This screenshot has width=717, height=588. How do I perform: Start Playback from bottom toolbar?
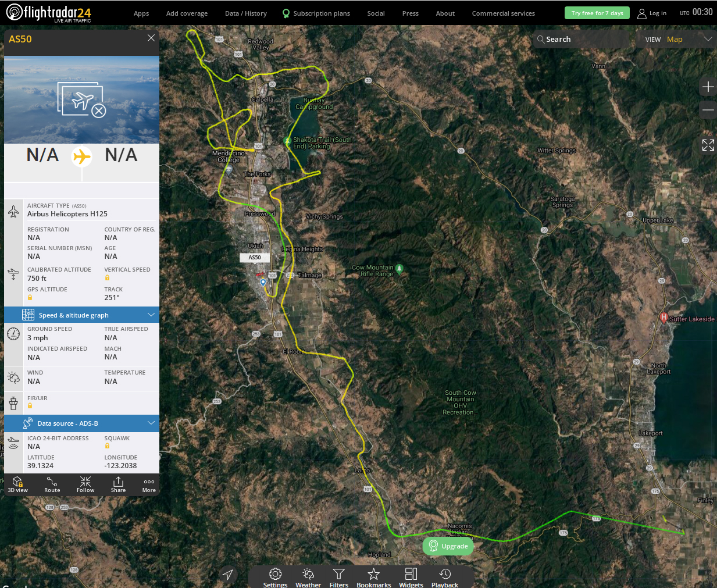(445, 577)
